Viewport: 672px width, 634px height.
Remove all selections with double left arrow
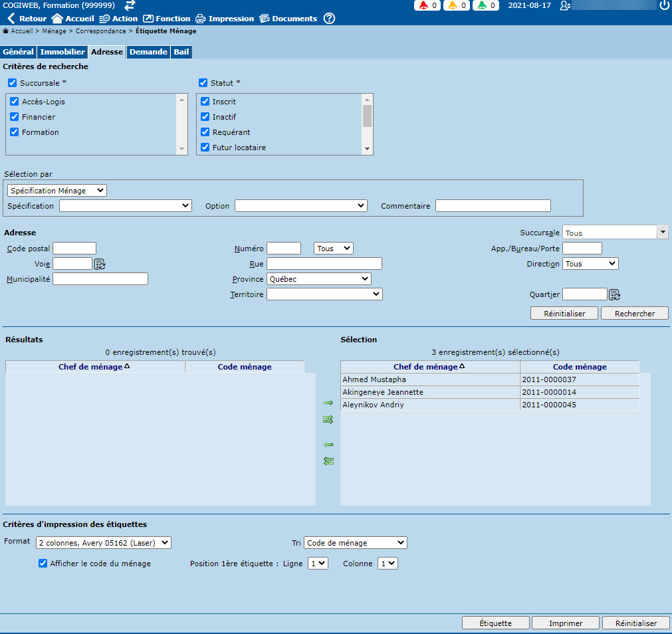pyautogui.click(x=328, y=461)
